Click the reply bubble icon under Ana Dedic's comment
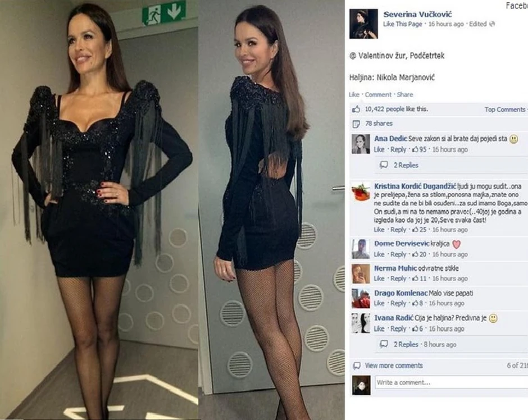This screenshot has height=420, width=528. [384, 165]
